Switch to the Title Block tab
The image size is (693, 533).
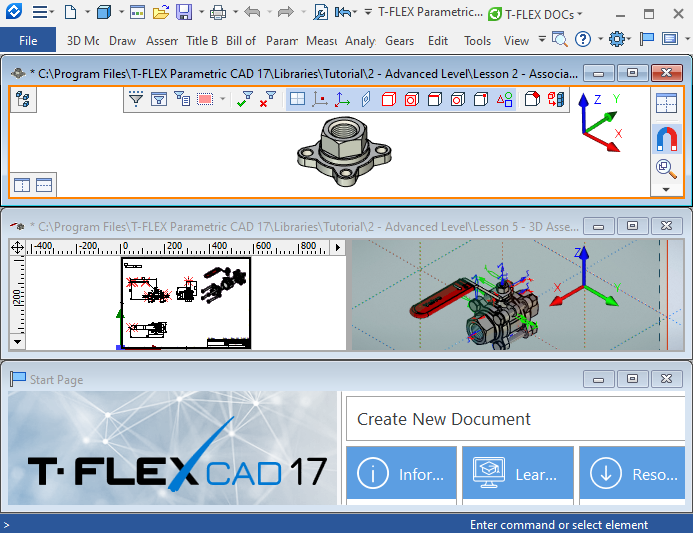pyautogui.click(x=202, y=41)
